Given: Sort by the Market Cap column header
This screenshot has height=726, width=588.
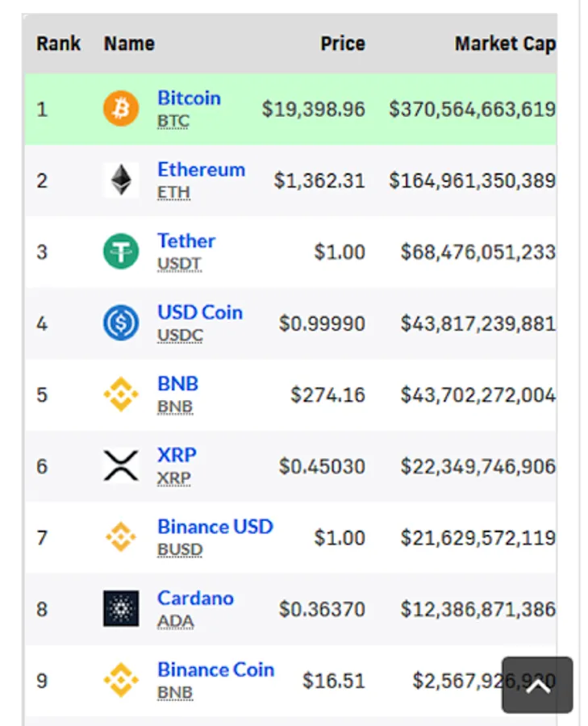Looking at the screenshot, I should [x=504, y=44].
